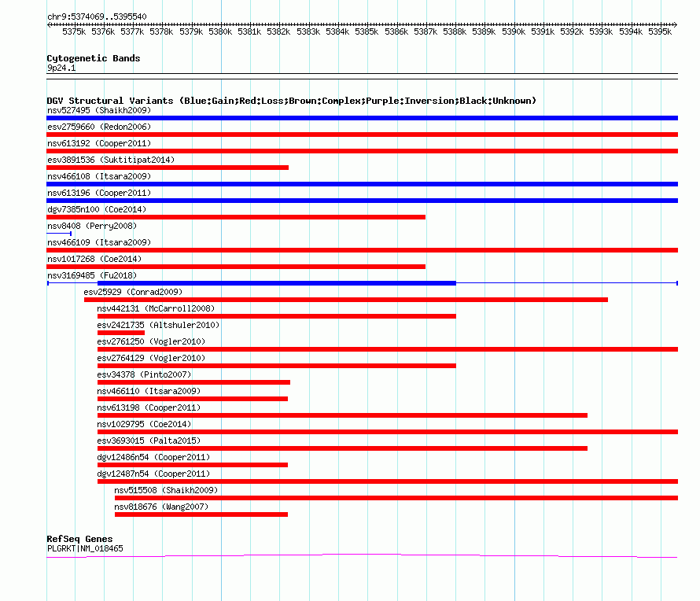Open the nsv466110 (Itsara2009) label
Viewport: 700px width, 601px height.
(x=149, y=391)
